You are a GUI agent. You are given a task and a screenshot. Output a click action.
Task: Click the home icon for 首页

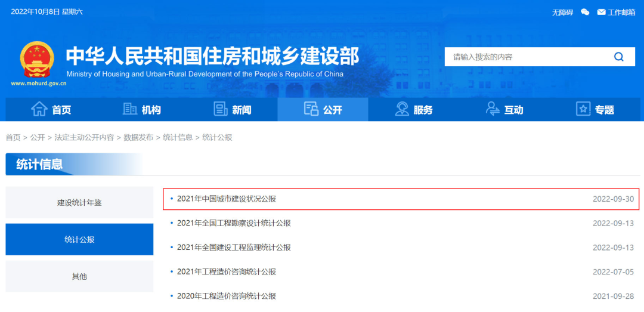pos(39,109)
